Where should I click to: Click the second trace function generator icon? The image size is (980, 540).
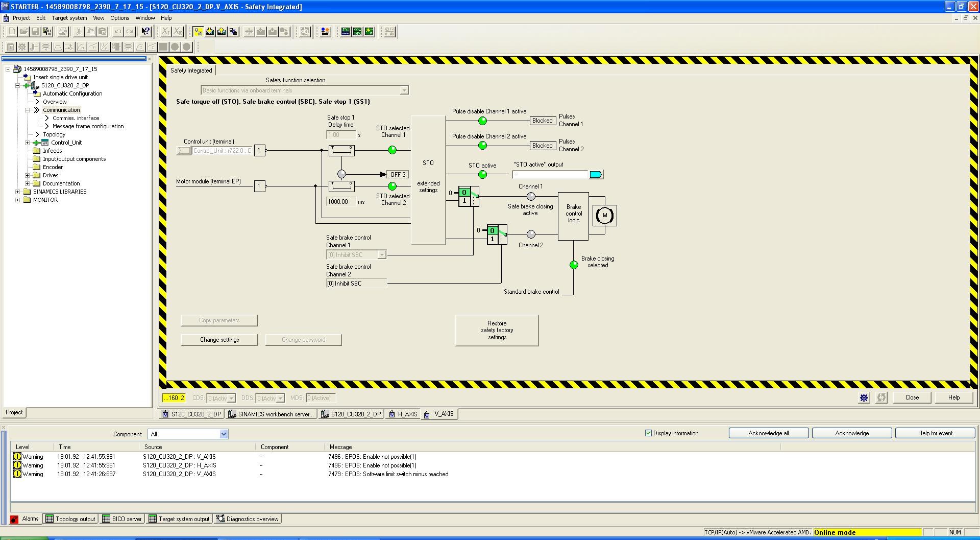point(357,32)
